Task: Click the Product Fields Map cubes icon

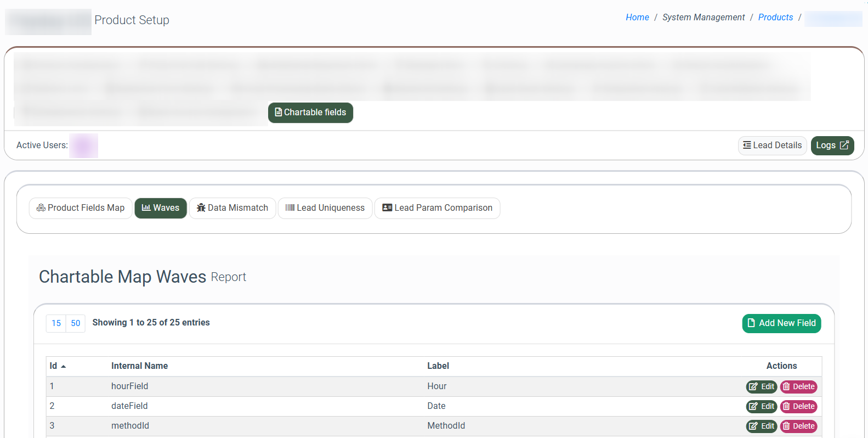Action: pyautogui.click(x=41, y=208)
